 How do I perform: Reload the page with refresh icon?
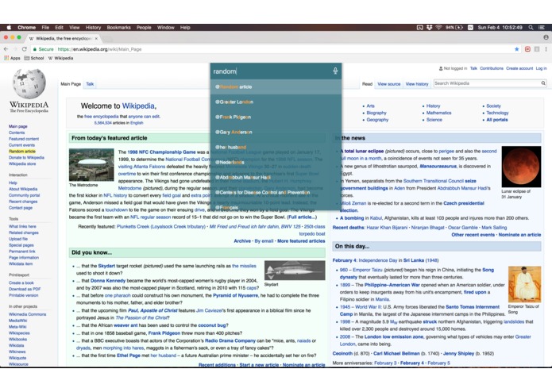click(25, 49)
